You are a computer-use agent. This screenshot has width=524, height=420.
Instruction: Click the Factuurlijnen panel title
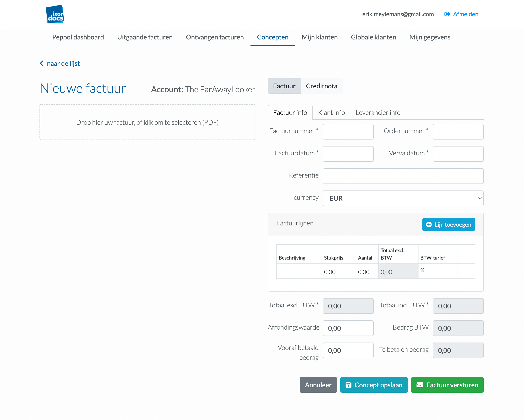(295, 223)
